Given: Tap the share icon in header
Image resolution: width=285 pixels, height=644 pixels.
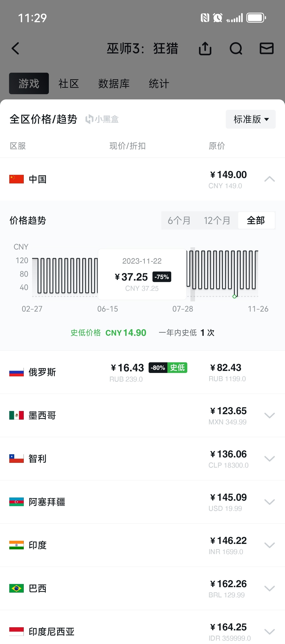Looking at the screenshot, I should click(205, 48).
